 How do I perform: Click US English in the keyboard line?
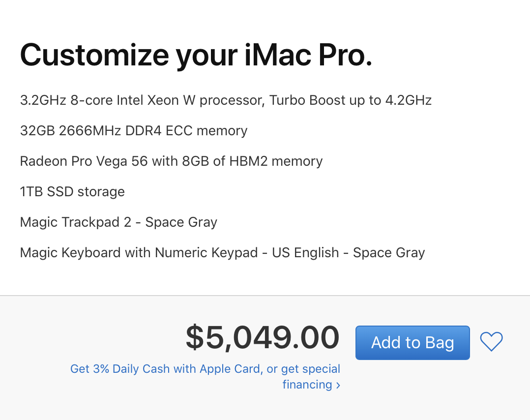305,253
